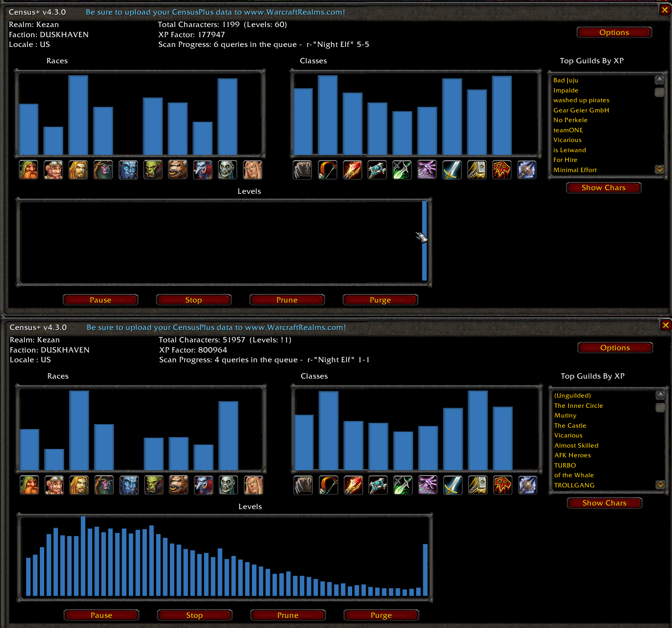
Task: Choose the Night Elf race icon in the 51957-character window
Action: click(x=104, y=485)
